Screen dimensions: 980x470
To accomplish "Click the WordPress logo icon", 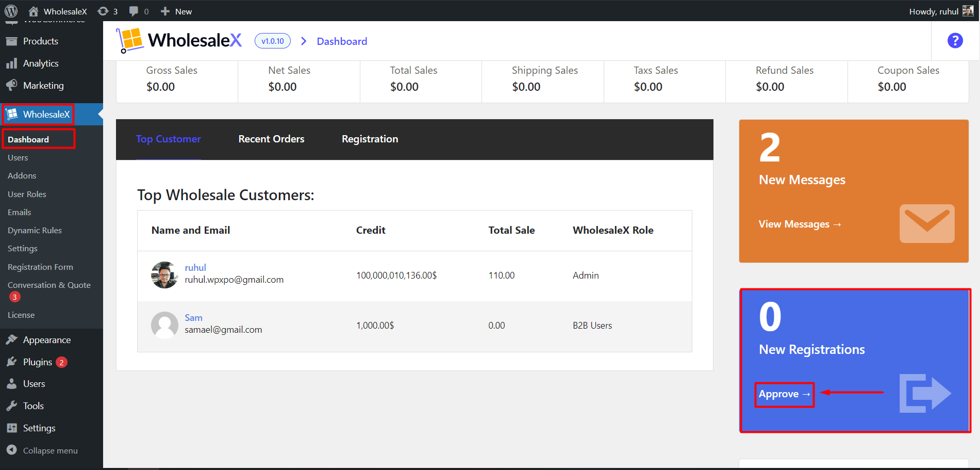I will point(11,11).
